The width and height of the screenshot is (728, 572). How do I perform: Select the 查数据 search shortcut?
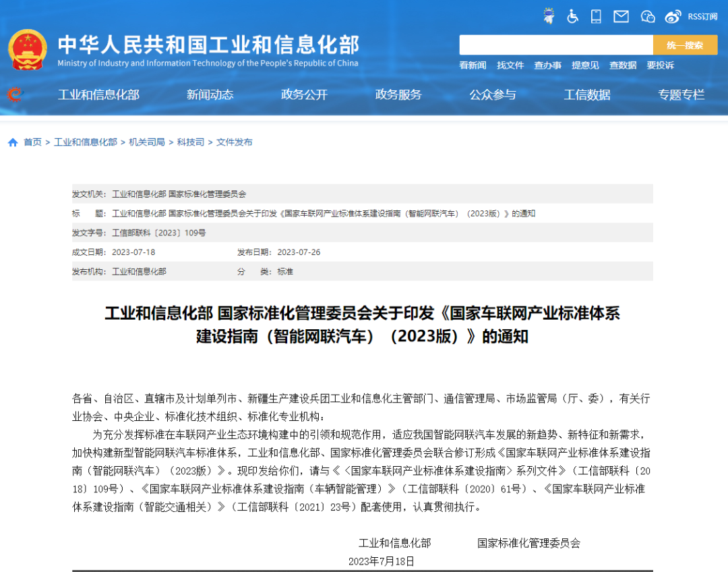(x=623, y=65)
